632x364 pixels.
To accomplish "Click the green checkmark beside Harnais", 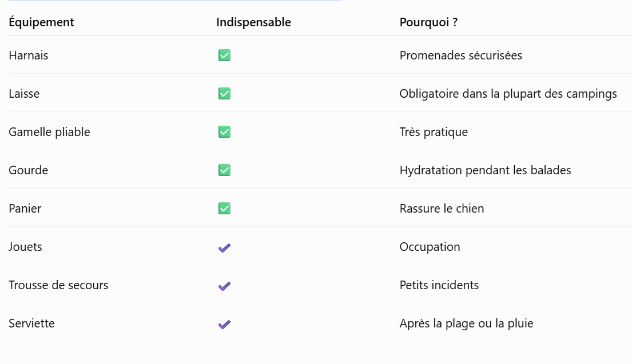I will (x=225, y=55).
